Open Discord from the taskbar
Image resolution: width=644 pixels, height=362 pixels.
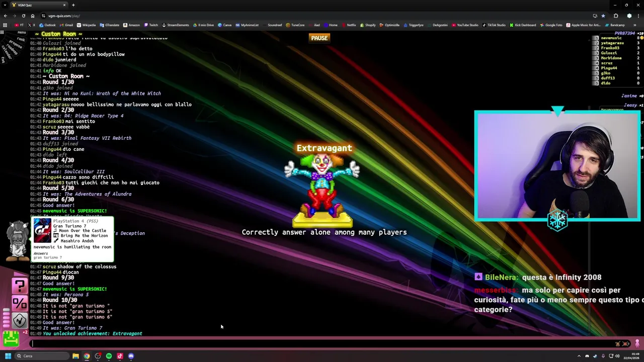pos(131,356)
